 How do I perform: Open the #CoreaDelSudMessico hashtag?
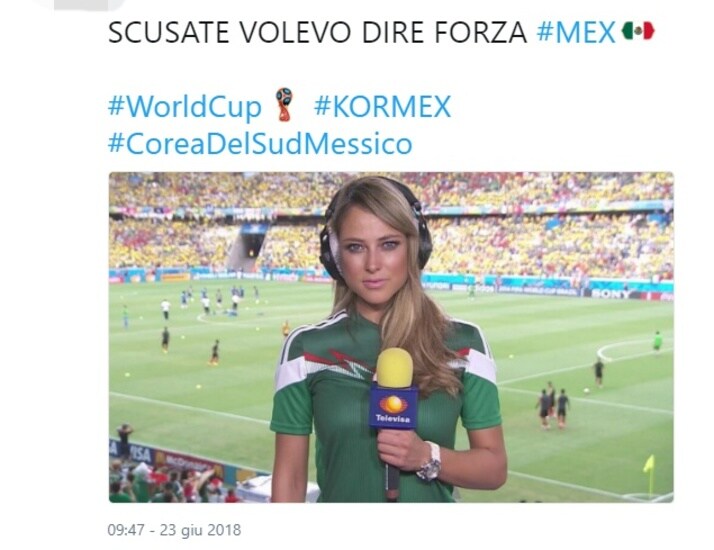point(260,143)
